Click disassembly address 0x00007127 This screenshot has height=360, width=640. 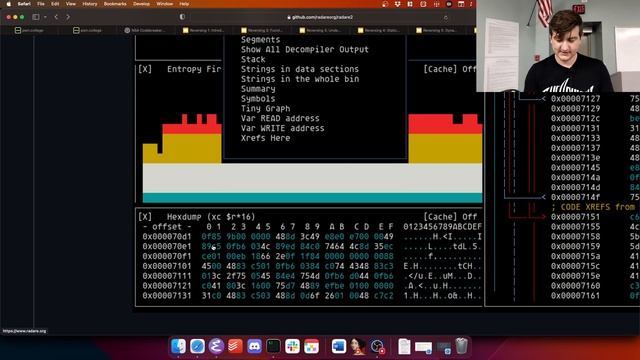576,99
